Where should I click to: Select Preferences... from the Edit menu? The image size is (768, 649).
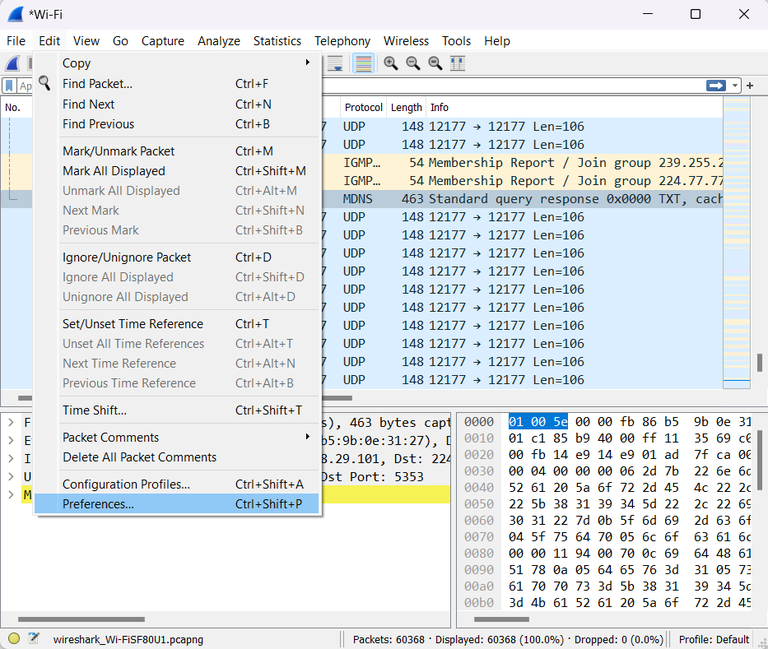(98, 504)
